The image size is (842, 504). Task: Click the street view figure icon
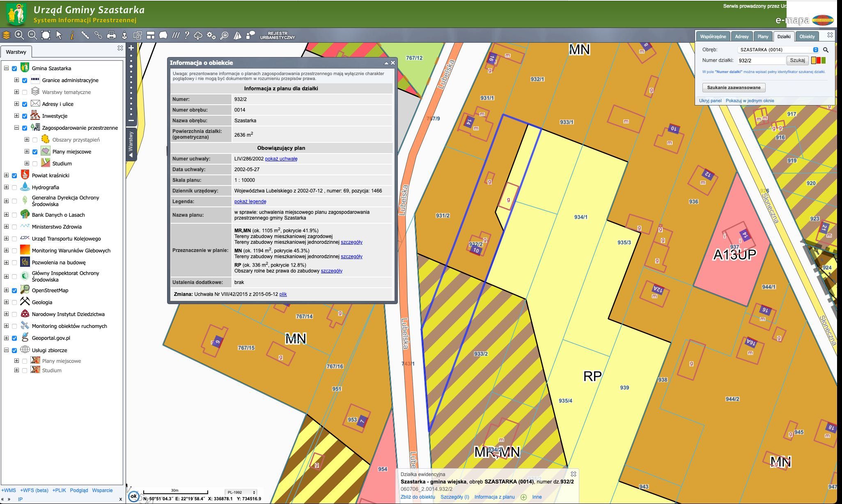click(124, 35)
